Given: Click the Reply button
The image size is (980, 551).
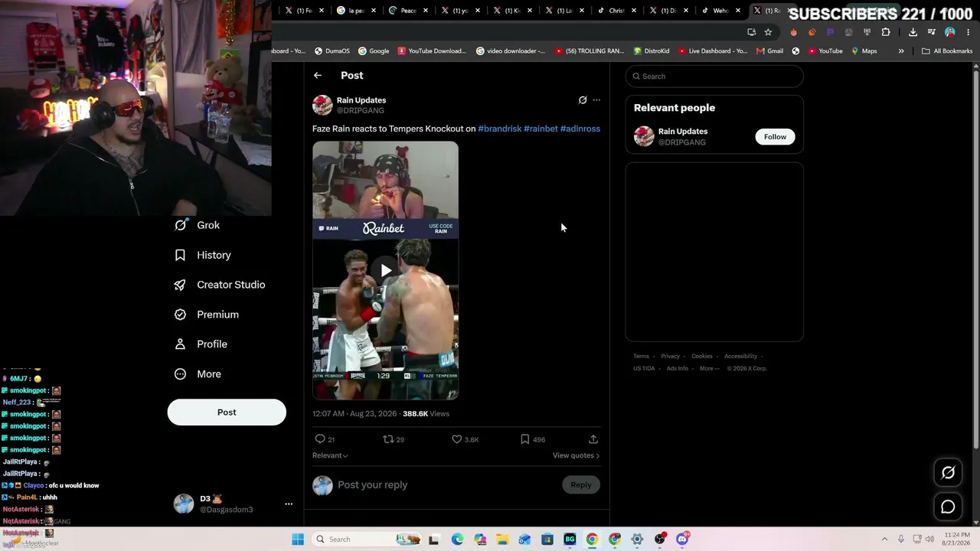Looking at the screenshot, I should [581, 484].
